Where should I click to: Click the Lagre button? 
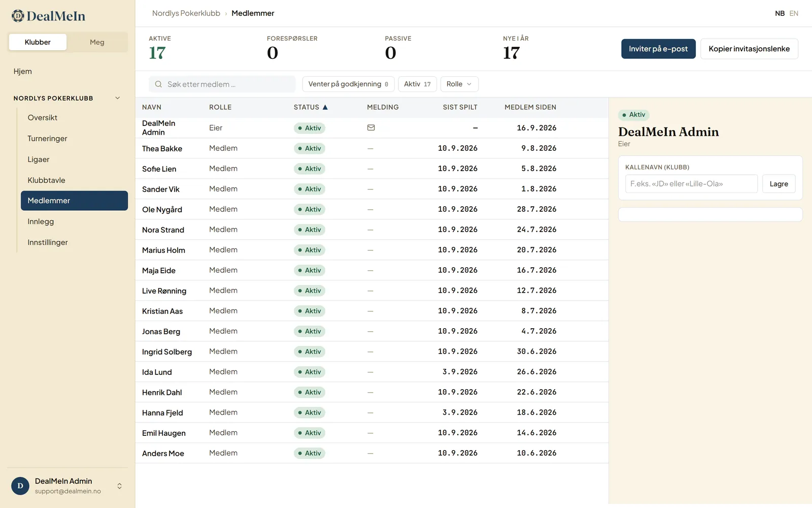(779, 184)
